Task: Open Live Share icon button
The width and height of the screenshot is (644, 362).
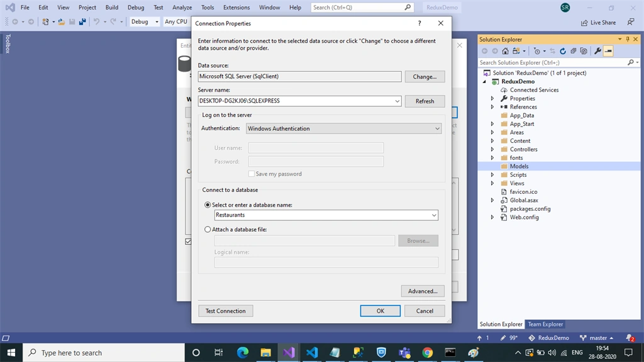Action: click(599, 23)
